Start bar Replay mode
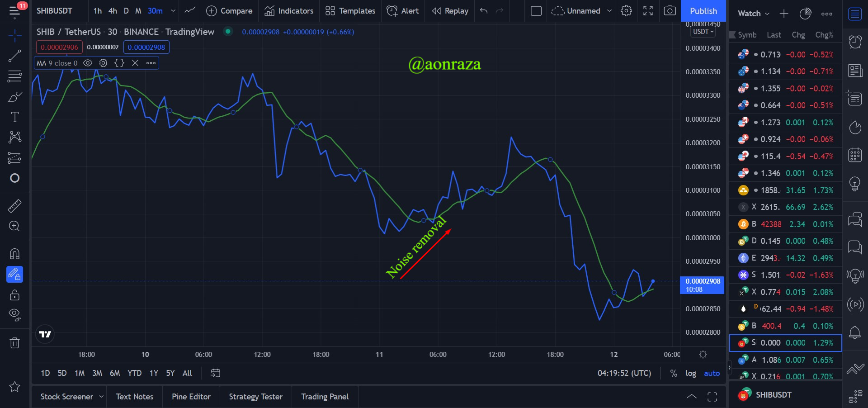This screenshot has width=868, height=408. 450,11
